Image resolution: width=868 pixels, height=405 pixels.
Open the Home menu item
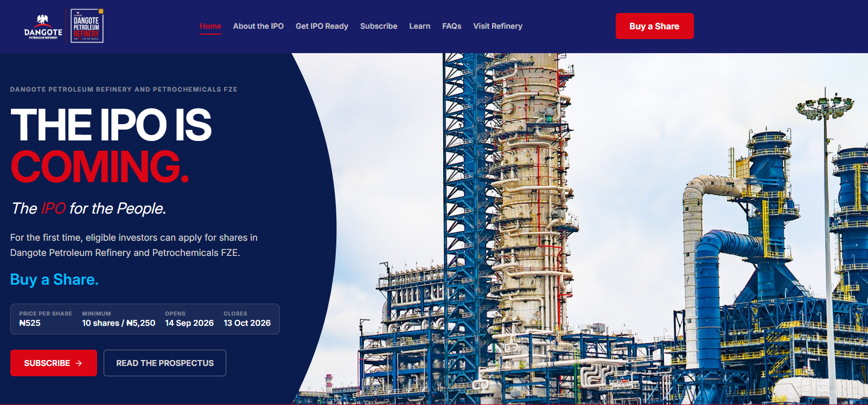click(210, 26)
